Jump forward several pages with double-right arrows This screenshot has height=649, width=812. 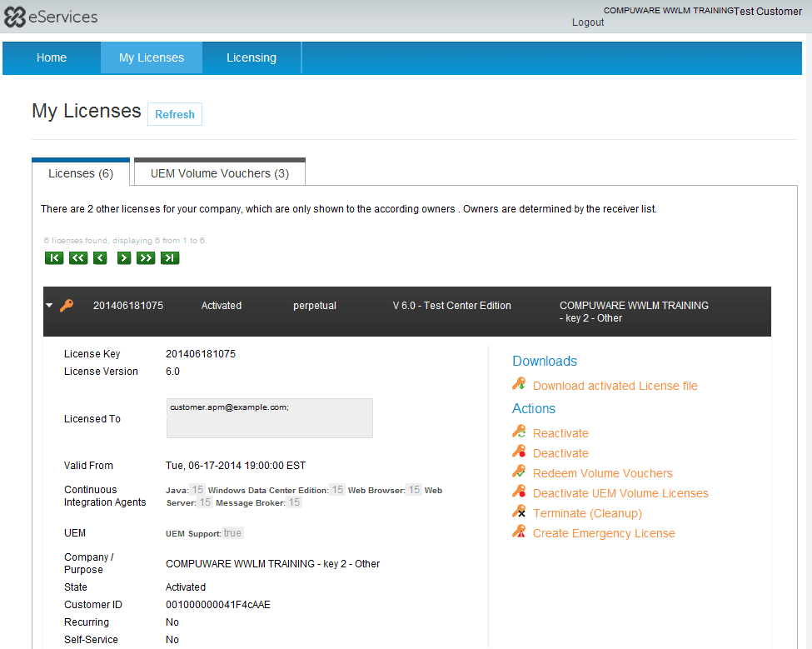coord(146,258)
